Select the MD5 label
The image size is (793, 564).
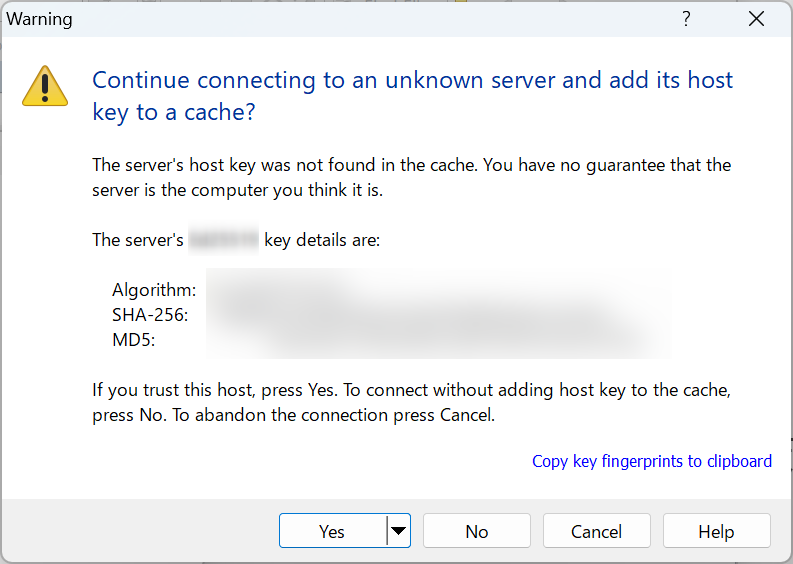click(134, 339)
